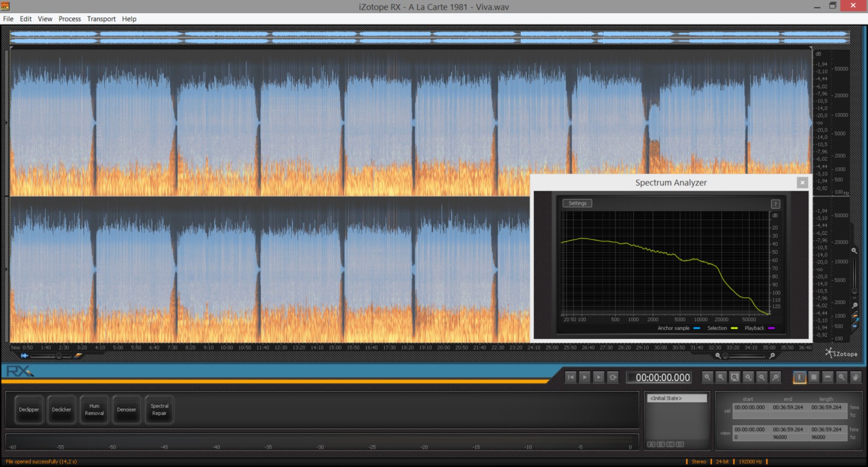Viewport: 868px width, 467px height.
Task: Open the Declipper module
Action: [29, 410]
